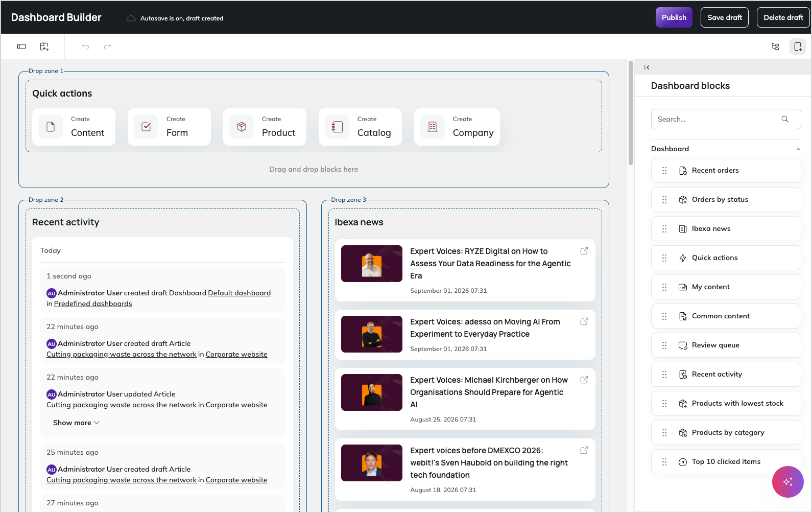Click adesso article thumbnail
Screen dimensions: 812x513
(372, 334)
